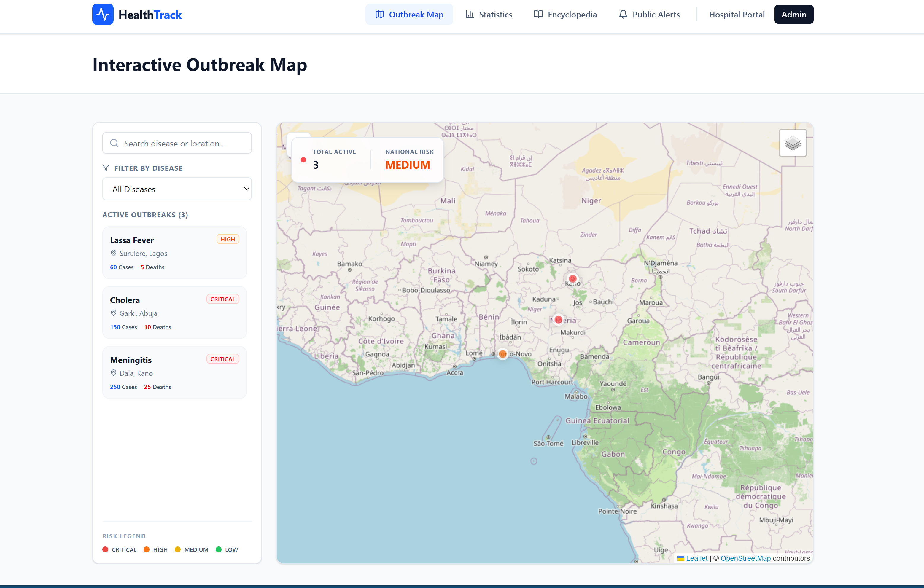Click the 'Interactive Outbreak Map' title
Screen dimensions: 924x588
(200, 64)
